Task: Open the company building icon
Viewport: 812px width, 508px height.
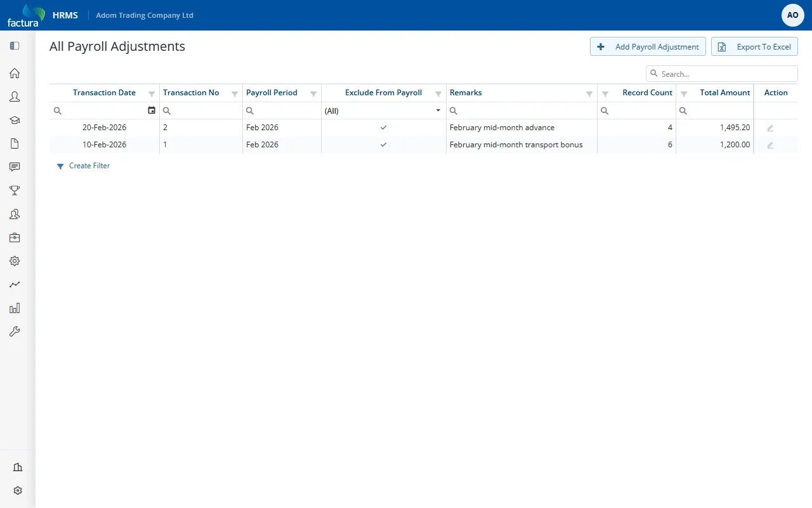Action: coord(18,467)
